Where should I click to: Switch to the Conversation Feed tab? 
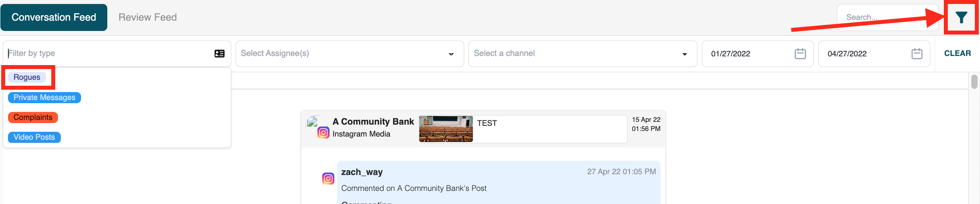tap(54, 17)
